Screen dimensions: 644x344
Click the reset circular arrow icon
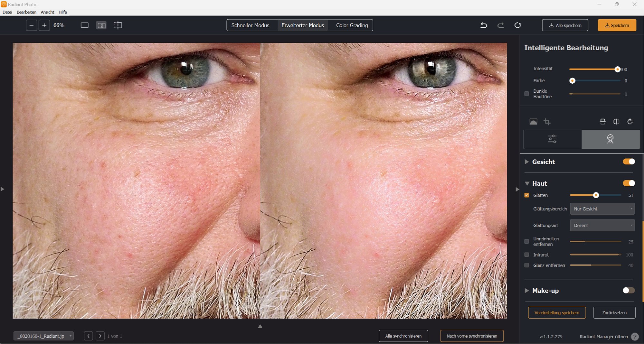point(517,25)
